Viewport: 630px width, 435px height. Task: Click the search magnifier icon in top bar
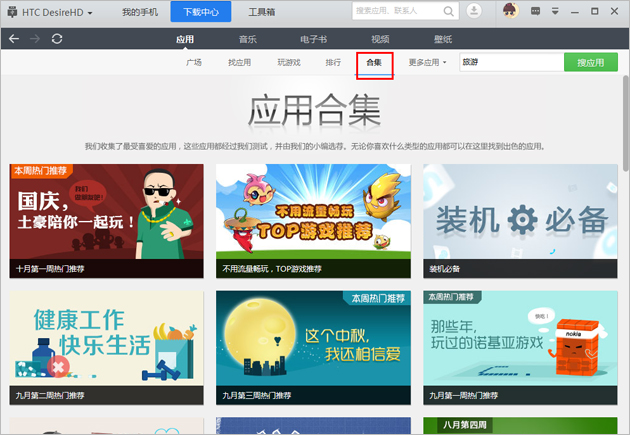pos(448,11)
